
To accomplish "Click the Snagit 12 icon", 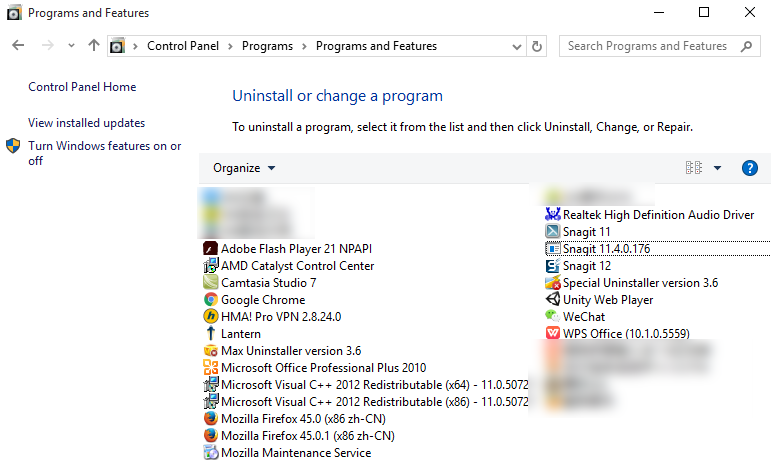I will (553, 266).
